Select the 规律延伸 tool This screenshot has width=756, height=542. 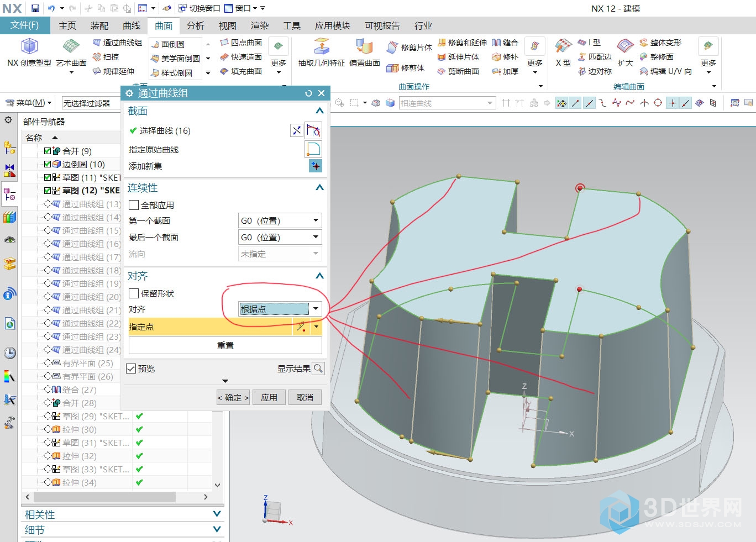[113, 71]
